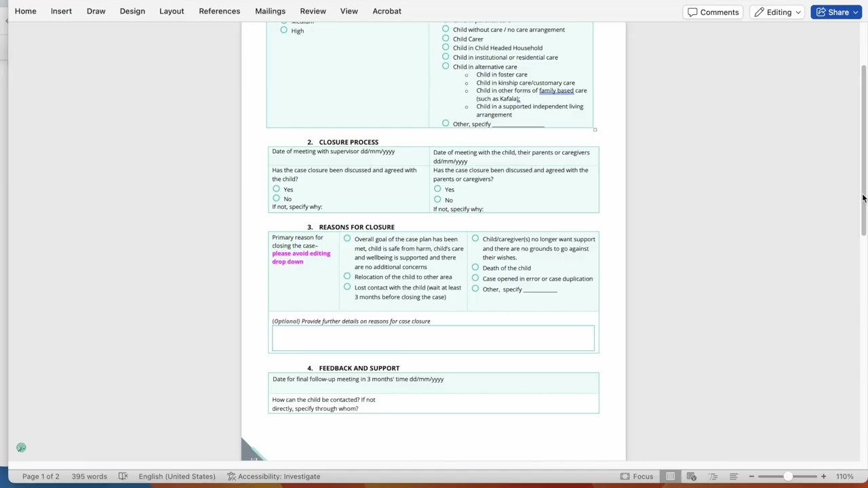Open the Comments pane
This screenshot has height=488, width=868.
(x=713, y=12)
